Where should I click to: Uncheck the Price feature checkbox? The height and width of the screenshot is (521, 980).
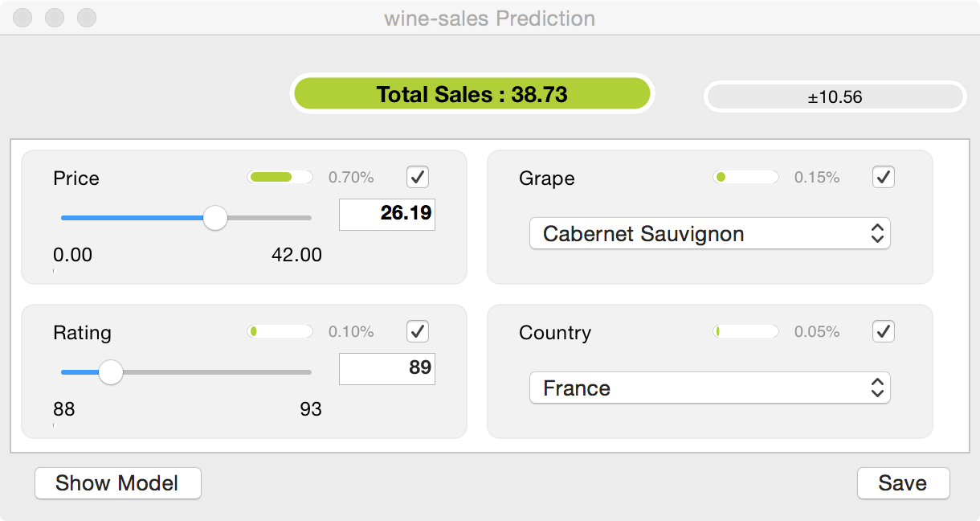tap(418, 177)
